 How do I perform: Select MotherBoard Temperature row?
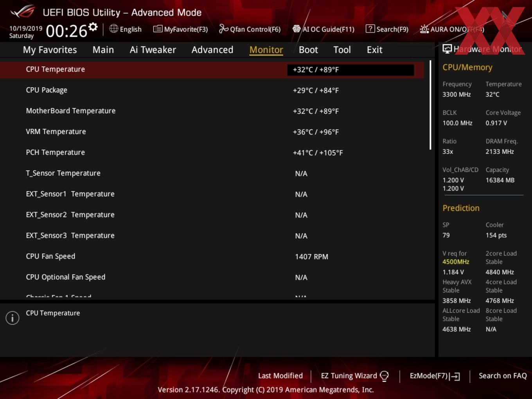[x=212, y=111]
